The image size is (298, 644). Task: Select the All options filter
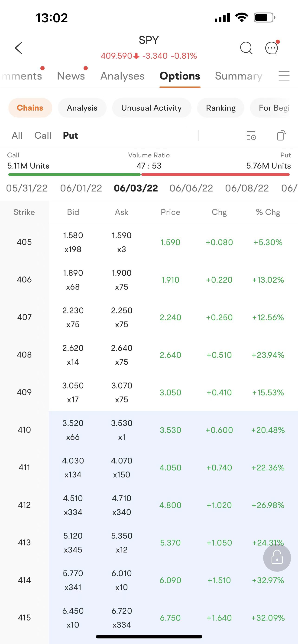pos(17,136)
